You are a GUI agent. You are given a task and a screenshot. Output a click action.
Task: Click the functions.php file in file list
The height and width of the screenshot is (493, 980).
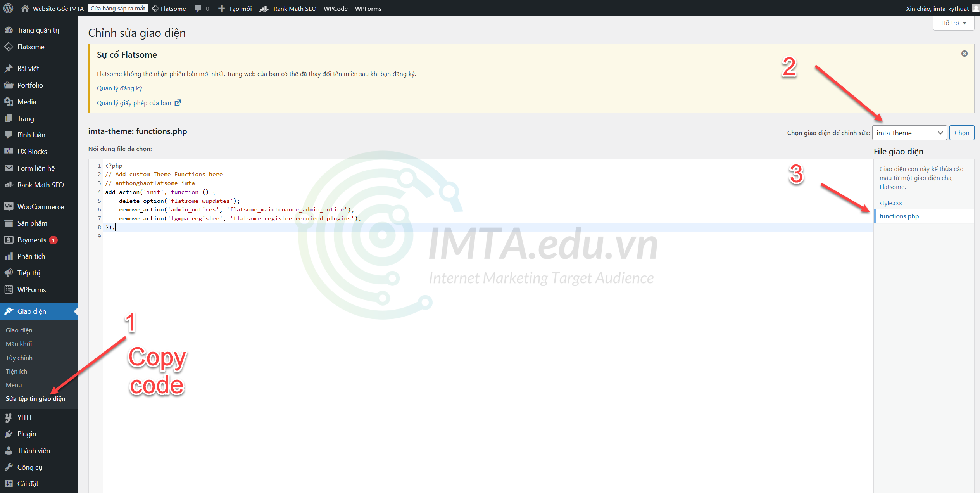(x=900, y=216)
